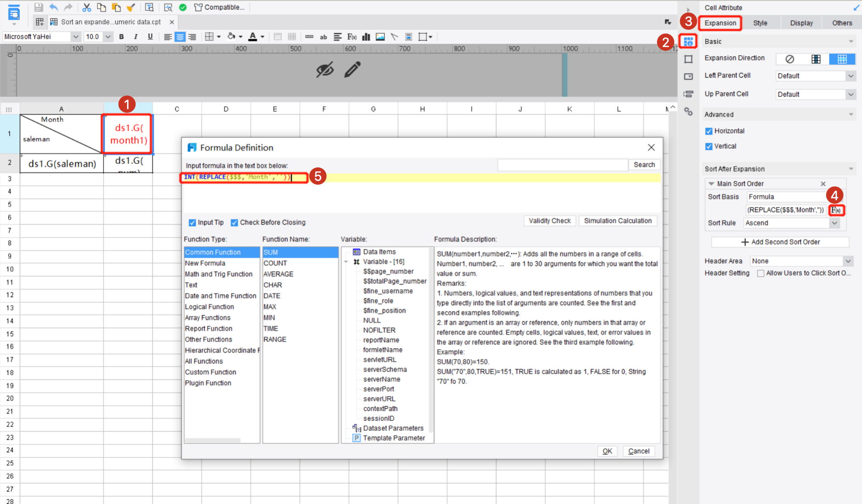Insert formula with toolbar F(x) icon

[352, 37]
